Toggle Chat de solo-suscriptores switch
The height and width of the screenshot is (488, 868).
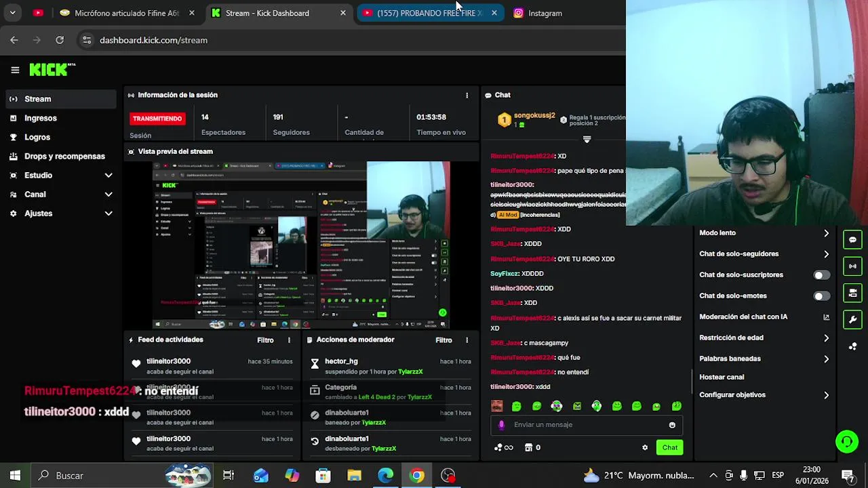[821, 275]
